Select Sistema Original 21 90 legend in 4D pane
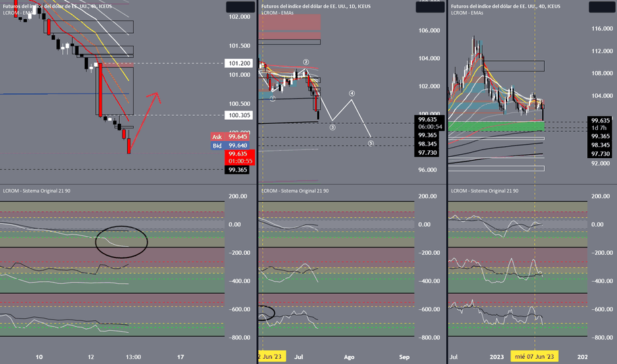Viewport: 617px width, 364px height. tap(485, 191)
